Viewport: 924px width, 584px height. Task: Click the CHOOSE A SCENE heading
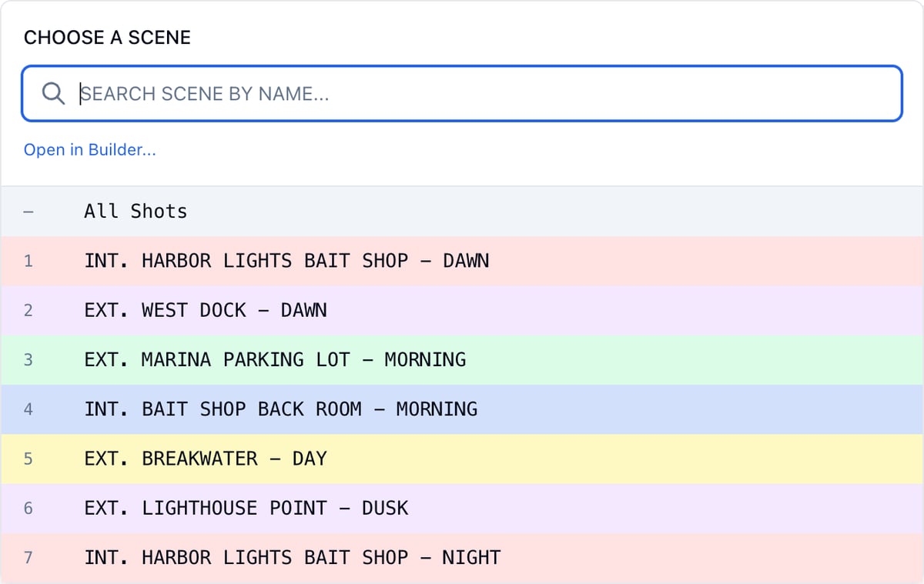point(107,38)
